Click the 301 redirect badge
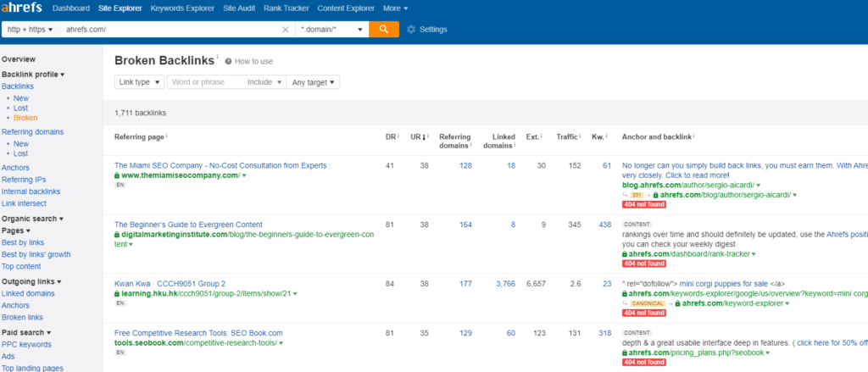This screenshot has width=868, height=372. 637,196
